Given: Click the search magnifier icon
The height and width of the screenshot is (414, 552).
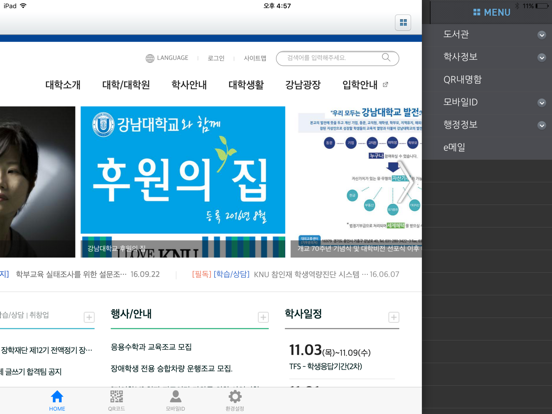Looking at the screenshot, I should tap(386, 57).
